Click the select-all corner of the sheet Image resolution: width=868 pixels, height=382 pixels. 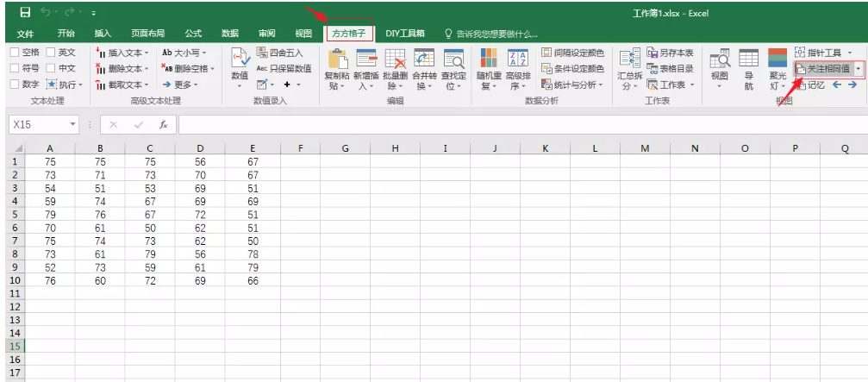pyautogui.click(x=16, y=148)
